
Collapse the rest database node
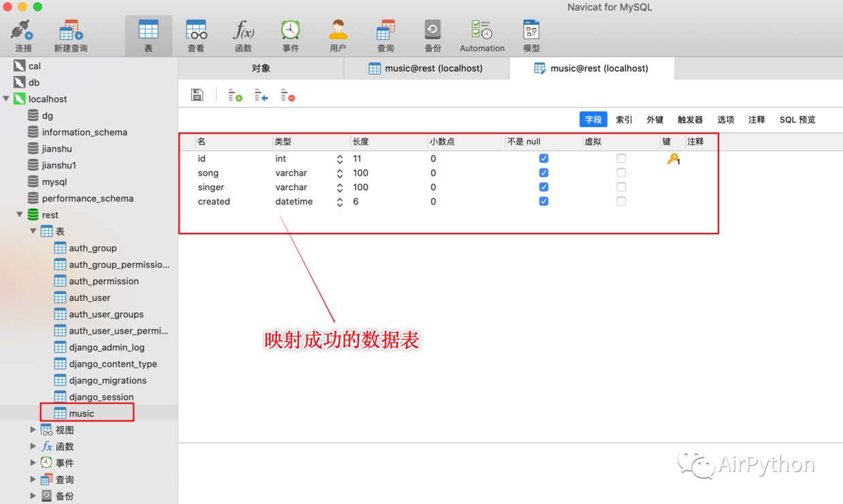coord(20,215)
